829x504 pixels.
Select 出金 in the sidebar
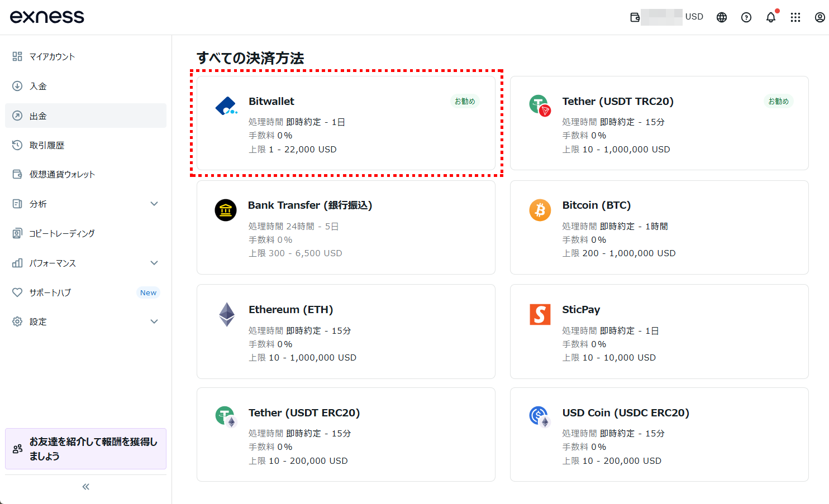pyautogui.click(x=85, y=116)
